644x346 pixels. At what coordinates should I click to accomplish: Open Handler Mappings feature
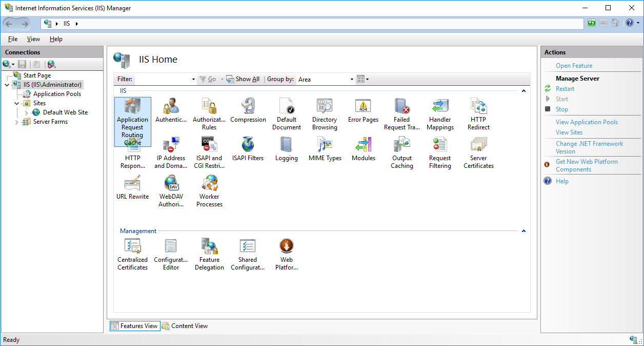[x=440, y=114]
